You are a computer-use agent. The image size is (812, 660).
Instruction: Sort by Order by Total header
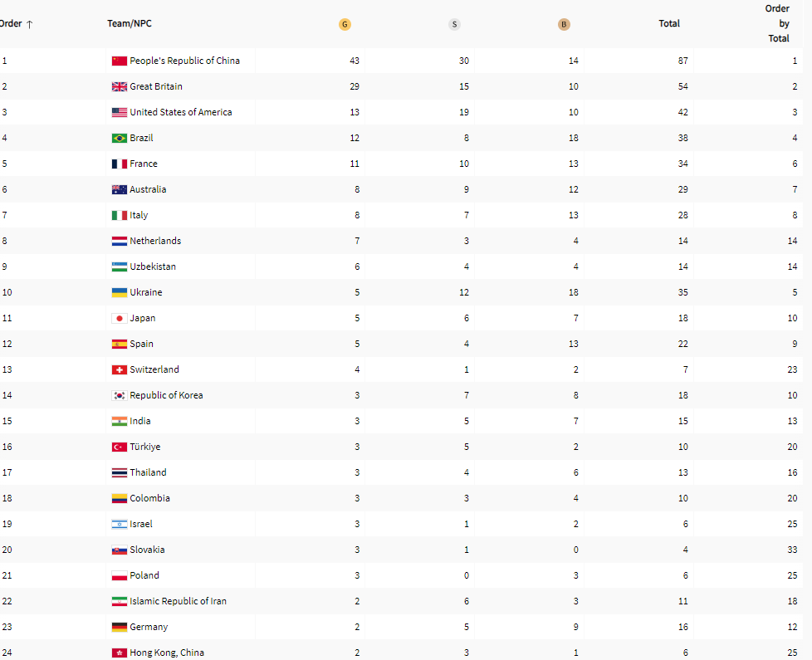(x=778, y=23)
